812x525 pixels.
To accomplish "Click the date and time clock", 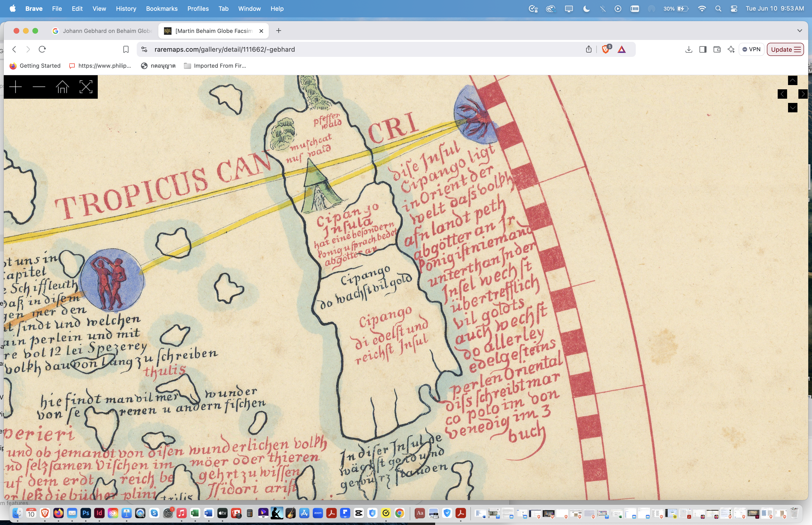I will click(x=774, y=8).
